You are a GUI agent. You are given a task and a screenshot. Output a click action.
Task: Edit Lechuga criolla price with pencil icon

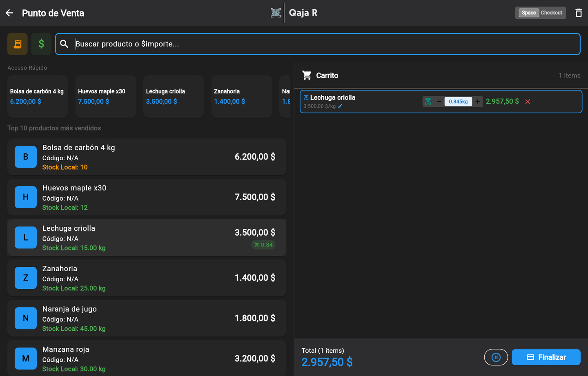340,106
